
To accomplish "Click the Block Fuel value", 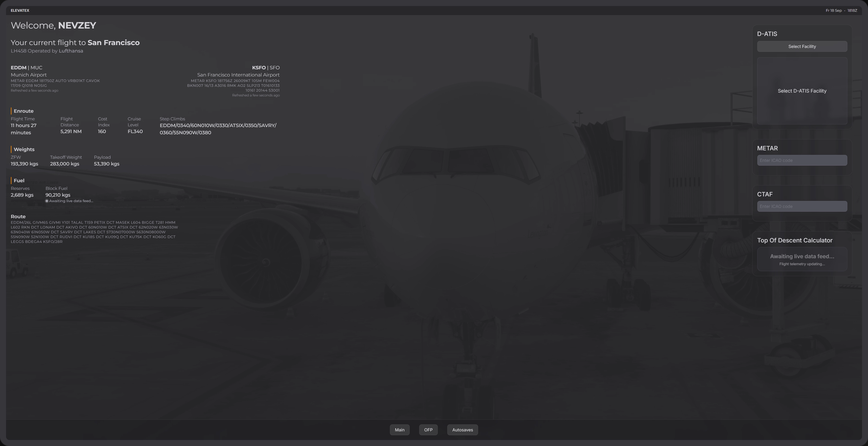I will point(58,195).
